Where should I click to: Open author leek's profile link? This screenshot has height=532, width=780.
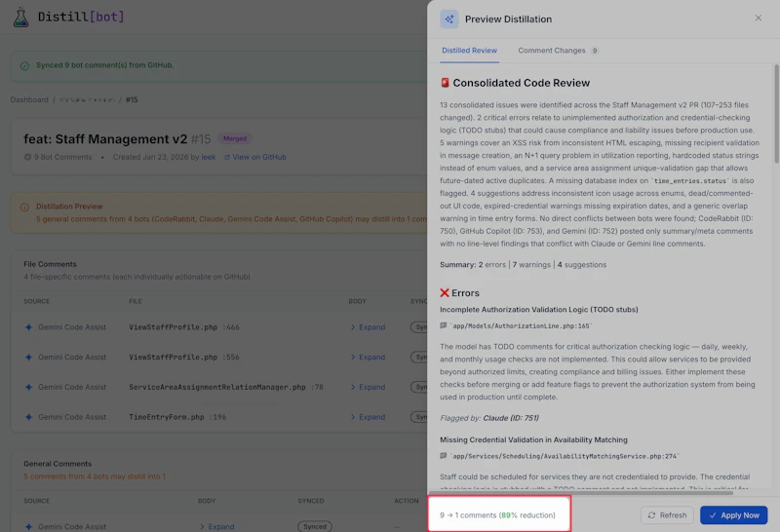tap(209, 157)
